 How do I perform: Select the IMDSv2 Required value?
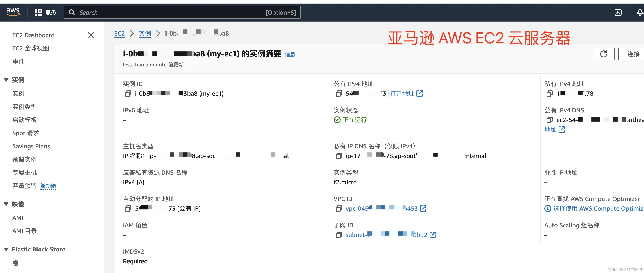(135, 261)
